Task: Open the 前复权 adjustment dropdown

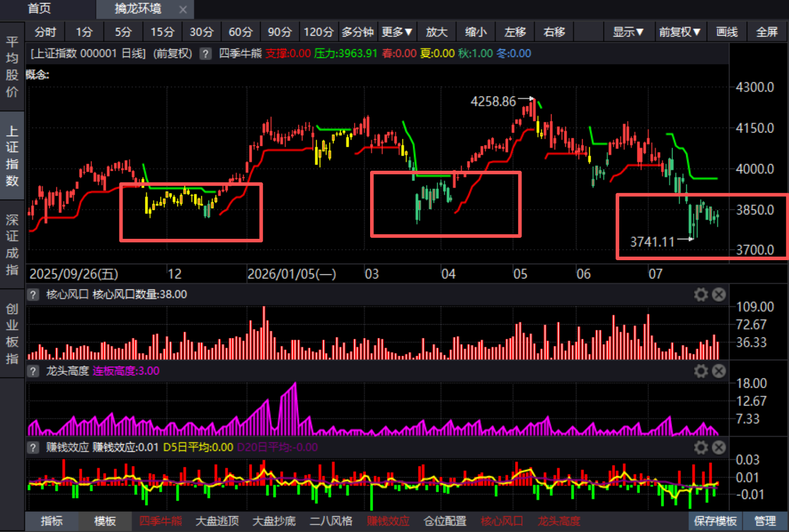Action: pyautogui.click(x=680, y=32)
